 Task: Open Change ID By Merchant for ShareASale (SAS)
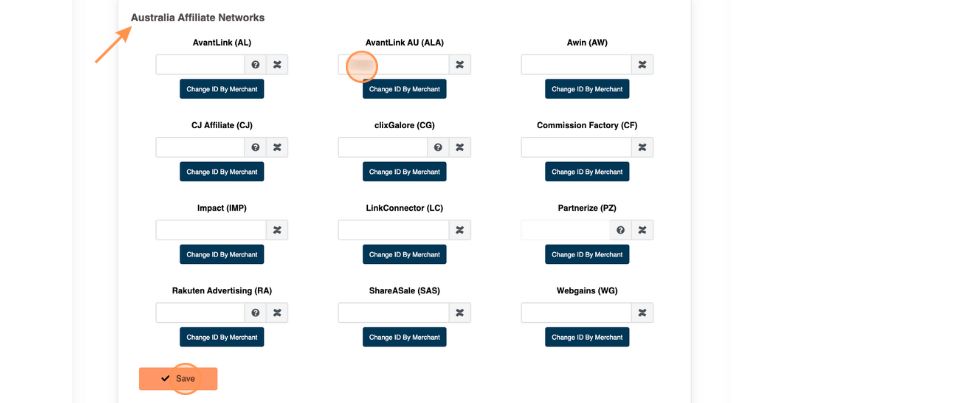point(404,337)
